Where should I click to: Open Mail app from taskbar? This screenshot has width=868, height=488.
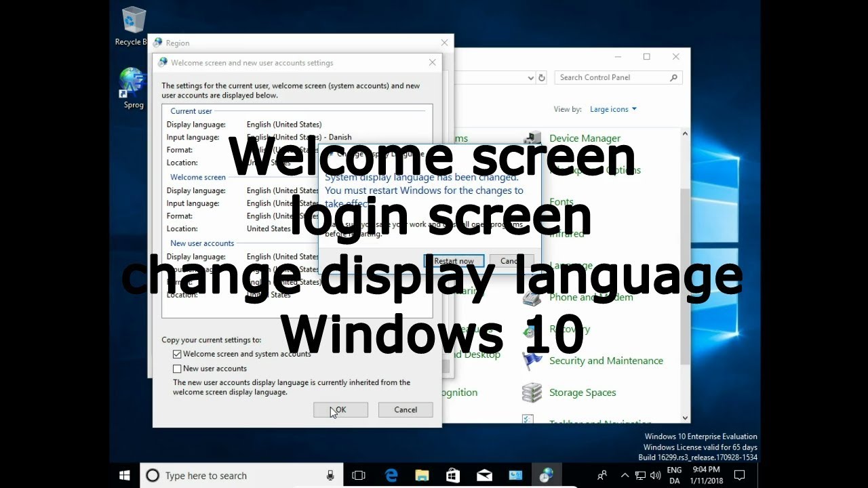point(484,476)
